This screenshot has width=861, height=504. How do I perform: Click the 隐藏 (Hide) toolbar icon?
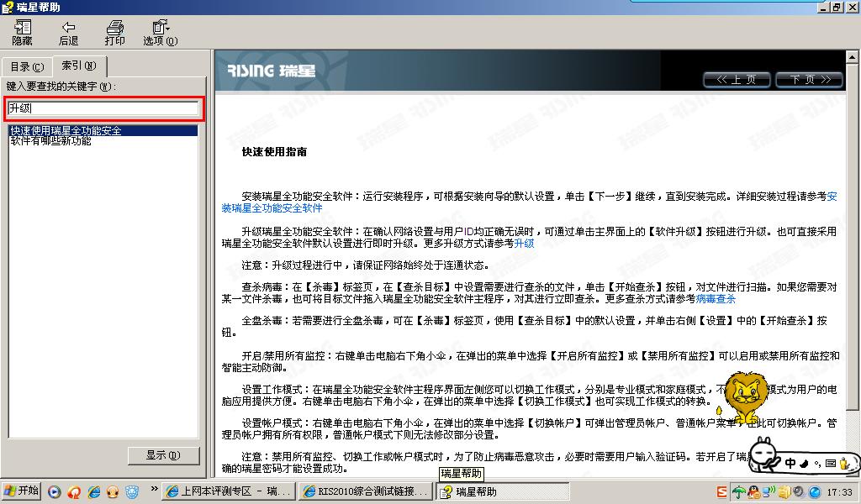pos(23,33)
